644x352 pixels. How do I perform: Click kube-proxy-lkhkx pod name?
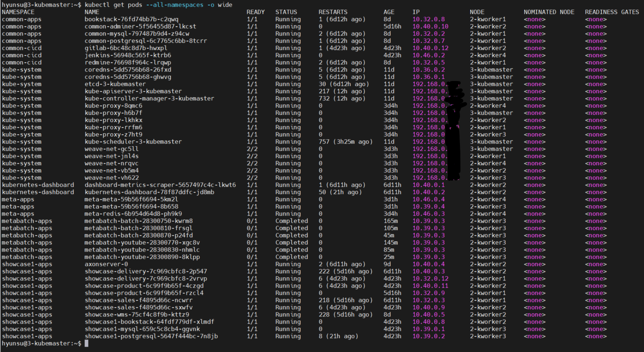point(113,120)
